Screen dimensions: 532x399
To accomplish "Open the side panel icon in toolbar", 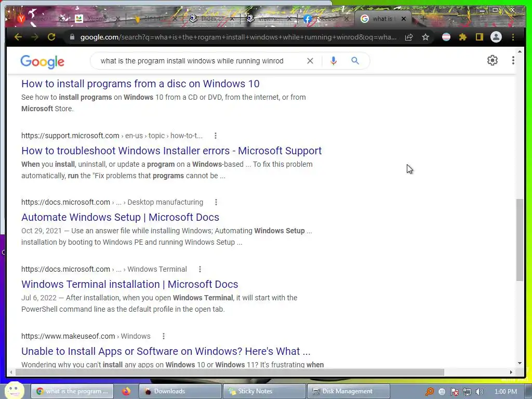I will click(479, 37).
